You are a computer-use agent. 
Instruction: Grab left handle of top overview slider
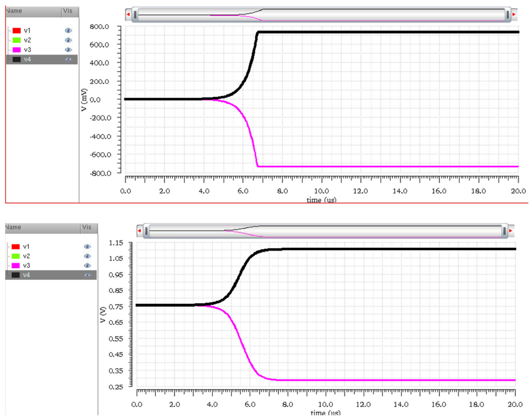[135, 15]
